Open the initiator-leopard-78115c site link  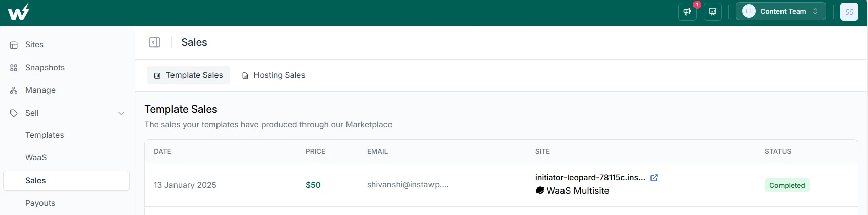(x=590, y=178)
